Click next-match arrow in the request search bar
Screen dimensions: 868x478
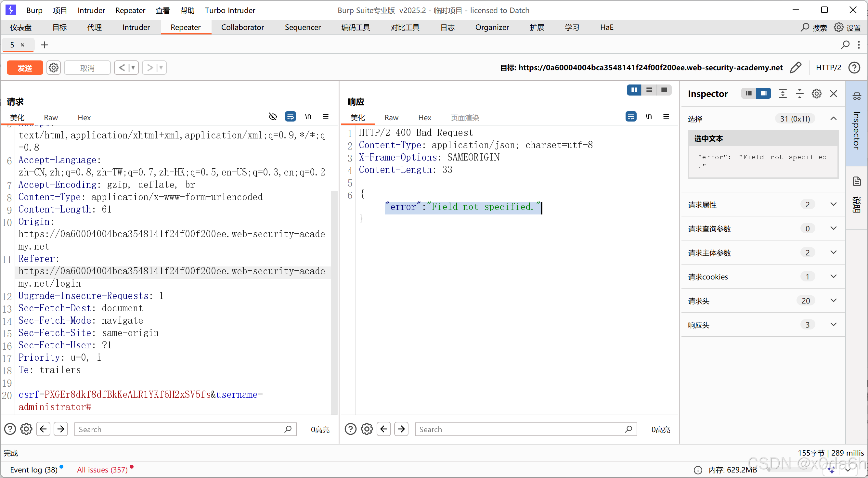pyautogui.click(x=61, y=429)
